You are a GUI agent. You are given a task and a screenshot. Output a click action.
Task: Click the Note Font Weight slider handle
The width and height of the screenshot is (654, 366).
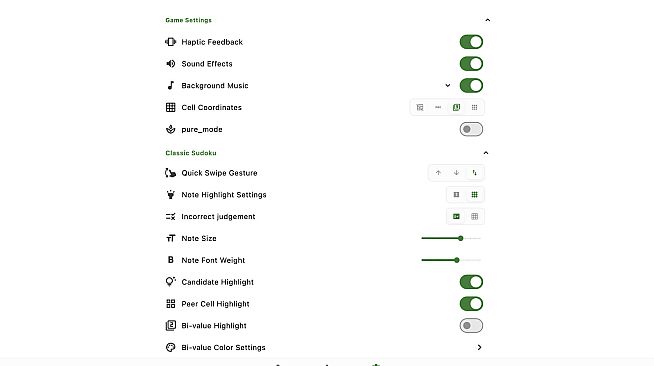(x=457, y=260)
